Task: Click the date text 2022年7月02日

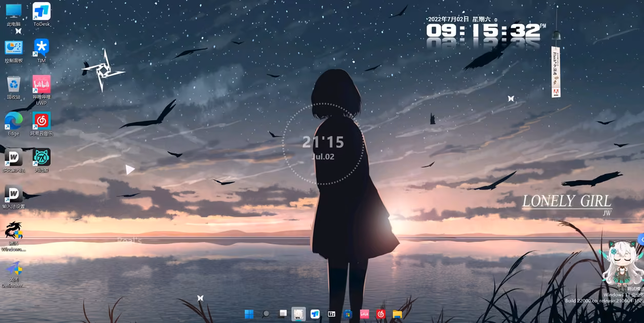Action: (448, 19)
